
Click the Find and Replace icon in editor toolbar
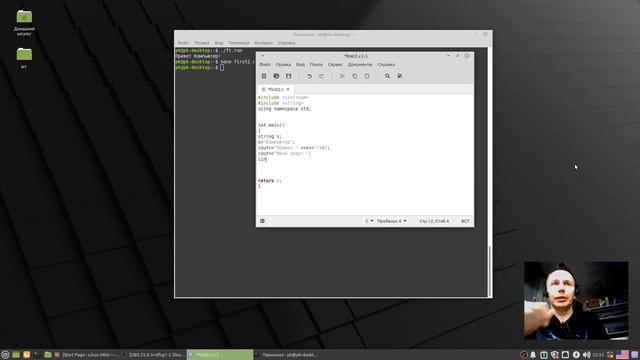pyautogui.click(x=400, y=76)
